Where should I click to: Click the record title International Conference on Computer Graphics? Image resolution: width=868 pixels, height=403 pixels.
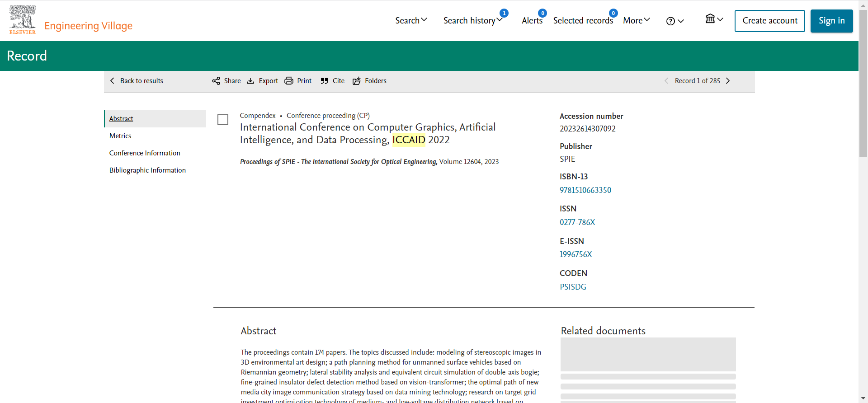click(x=368, y=133)
